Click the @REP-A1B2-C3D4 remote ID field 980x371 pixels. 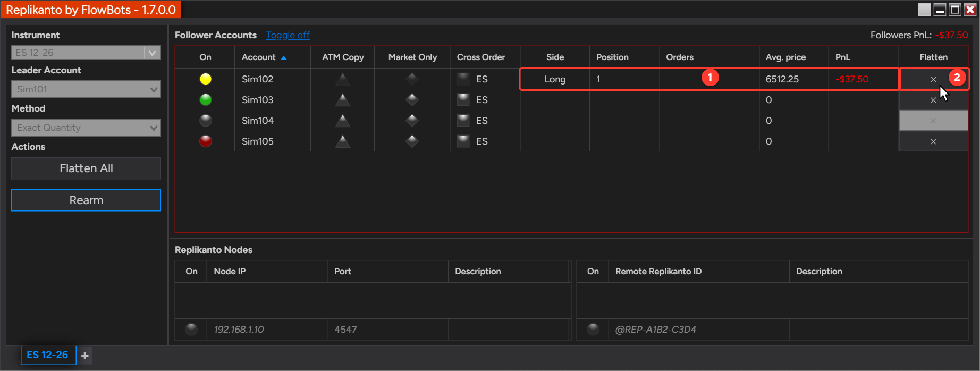click(x=699, y=330)
